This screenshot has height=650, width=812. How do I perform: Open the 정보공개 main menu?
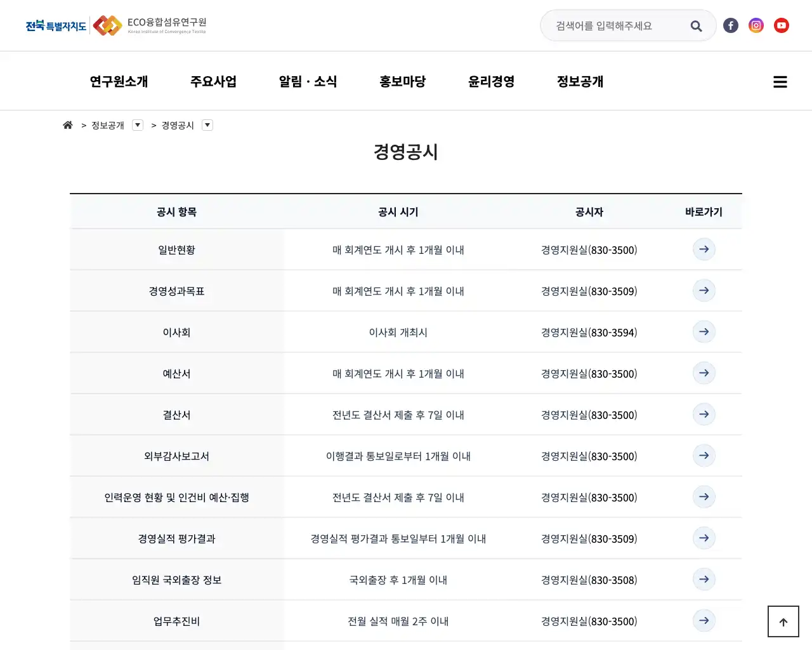(x=580, y=81)
